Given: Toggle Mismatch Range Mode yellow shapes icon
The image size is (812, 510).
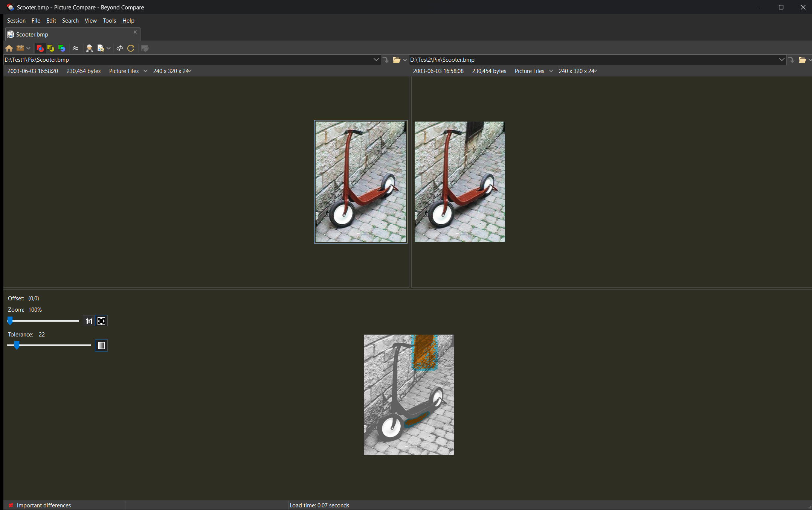Looking at the screenshot, I should 51,48.
